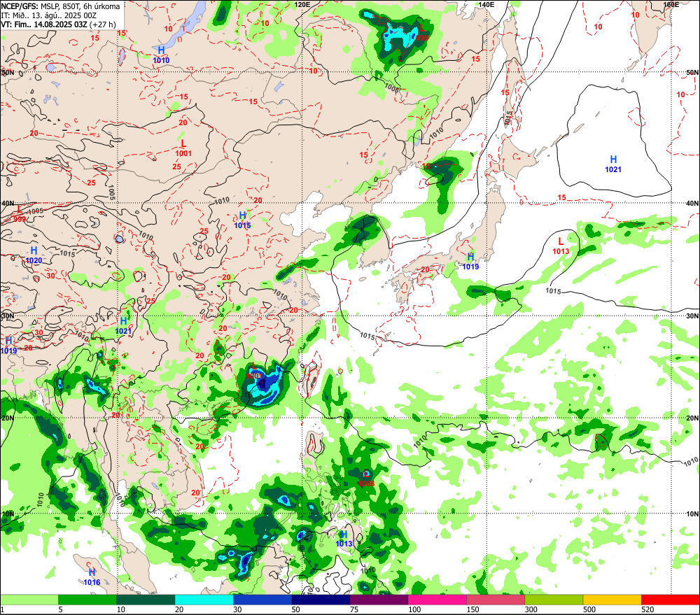The image size is (700, 615).
Task: Click the yellow-green 300–500 mm legend swatch
Action: (x=554, y=600)
